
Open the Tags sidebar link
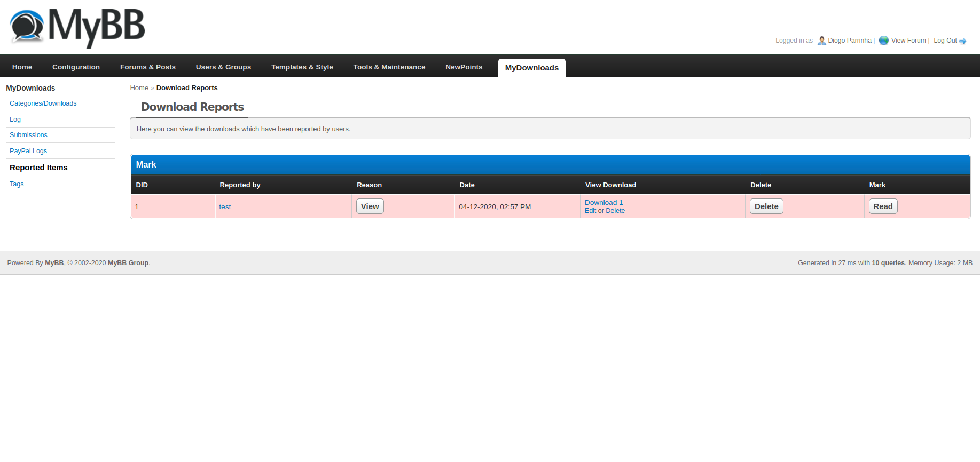(x=17, y=184)
